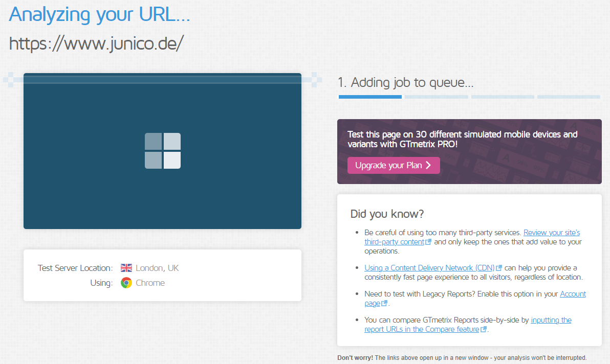Click the Test Server Location label
Screen dimensions: 610x364
pyautogui.click(x=75, y=268)
